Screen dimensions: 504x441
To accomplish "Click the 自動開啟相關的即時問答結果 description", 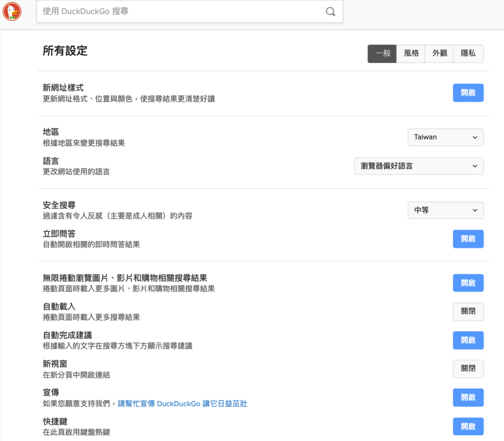I will (91, 245).
